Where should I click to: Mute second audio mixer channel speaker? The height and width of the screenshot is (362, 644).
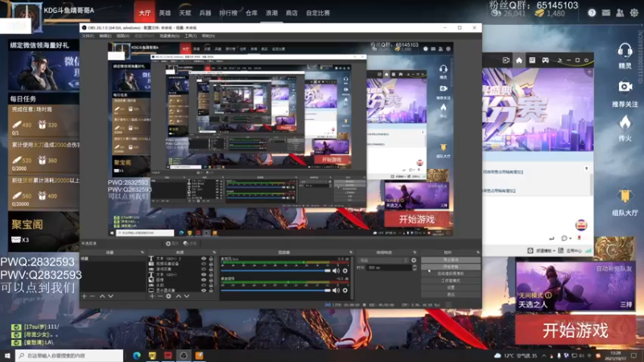click(x=336, y=290)
